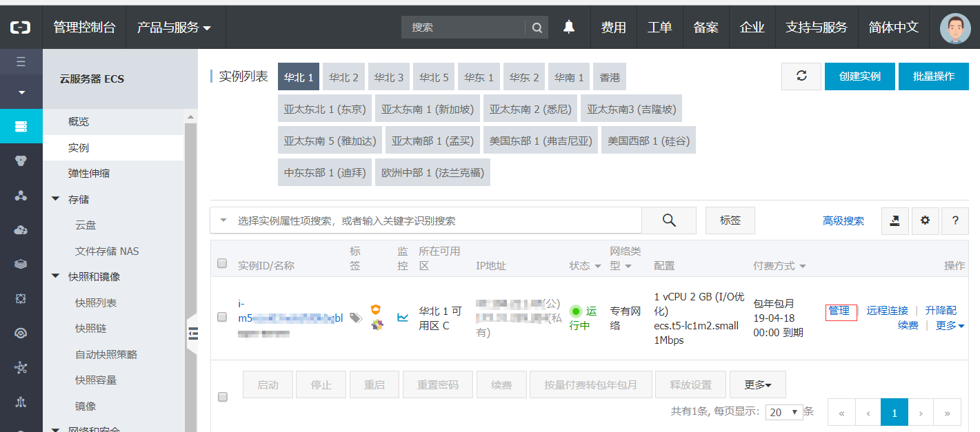Open the search attribute dropdown arrow
980x432 pixels.
coord(223,220)
